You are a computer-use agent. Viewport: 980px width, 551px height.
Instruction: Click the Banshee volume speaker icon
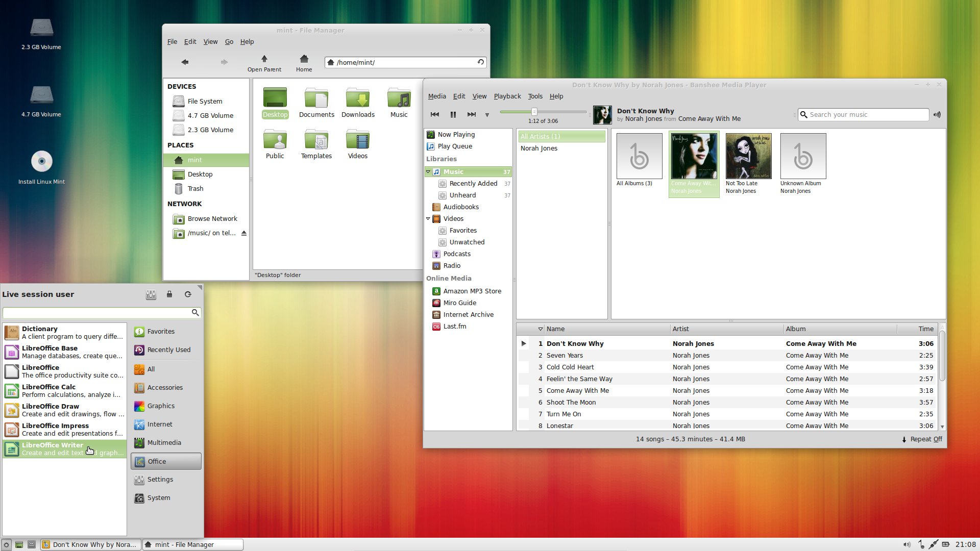(937, 115)
